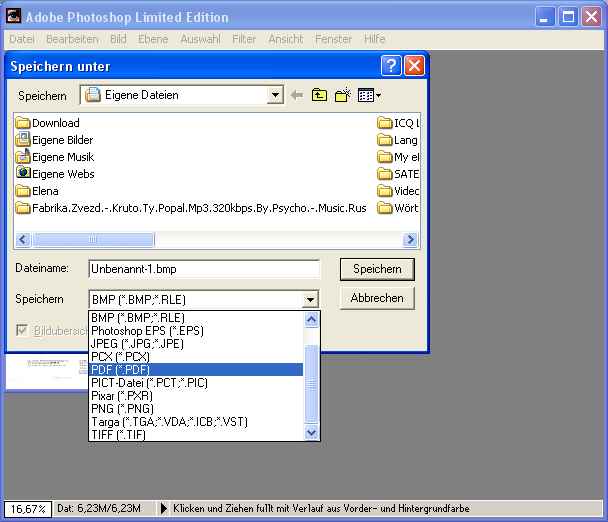The height and width of the screenshot is (522, 608).
Task: Select the Eigene Webs folder
Action: click(55, 174)
